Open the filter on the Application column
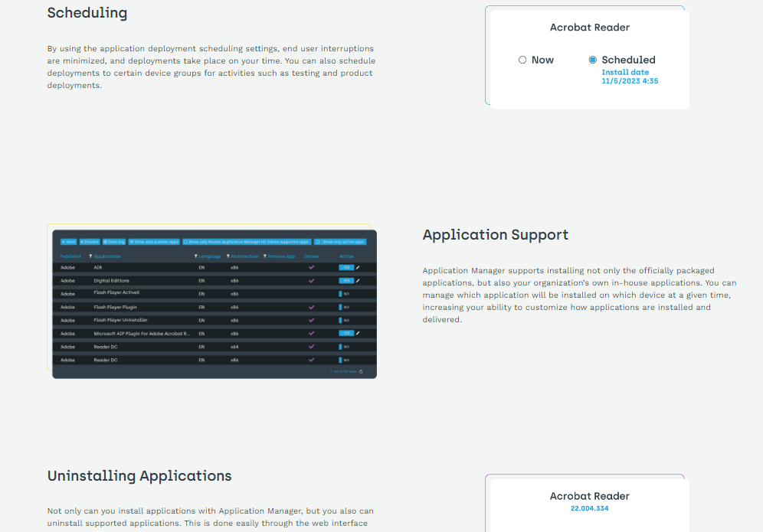Viewport: 763px width, 532px height. [90, 256]
